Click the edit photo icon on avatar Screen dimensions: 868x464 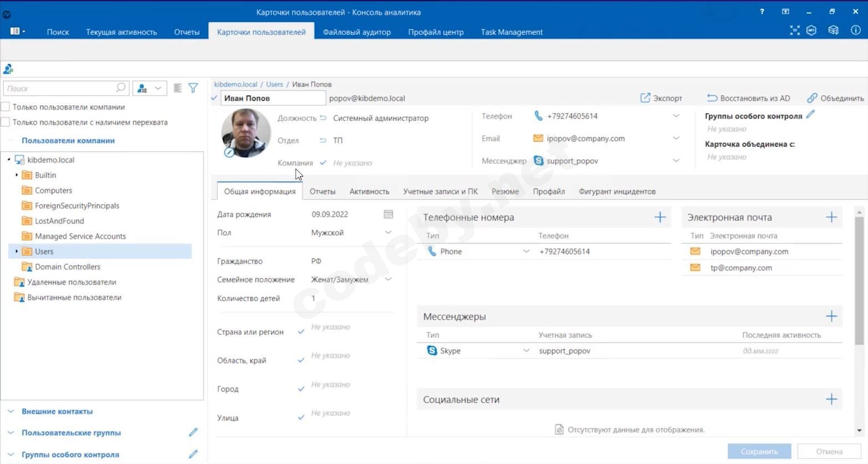(229, 152)
